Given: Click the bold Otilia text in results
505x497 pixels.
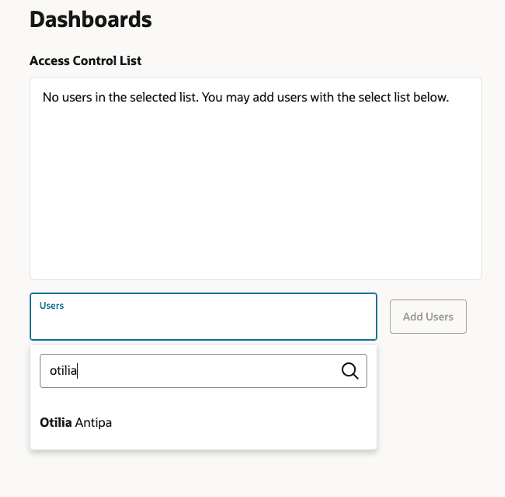Looking at the screenshot, I should pos(56,422).
